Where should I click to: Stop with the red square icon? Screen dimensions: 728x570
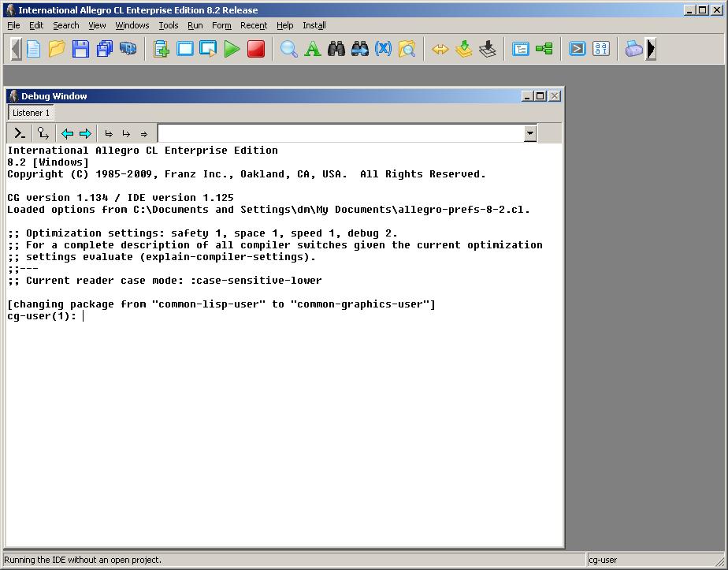tap(256, 49)
